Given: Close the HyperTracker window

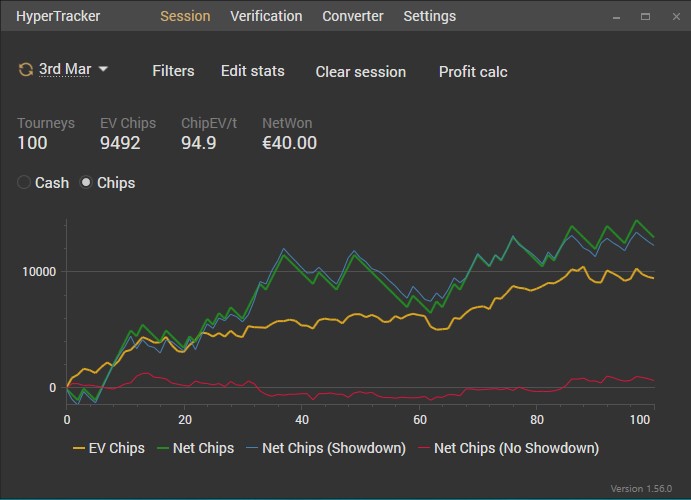Looking at the screenshot, I should pos(673,17).
